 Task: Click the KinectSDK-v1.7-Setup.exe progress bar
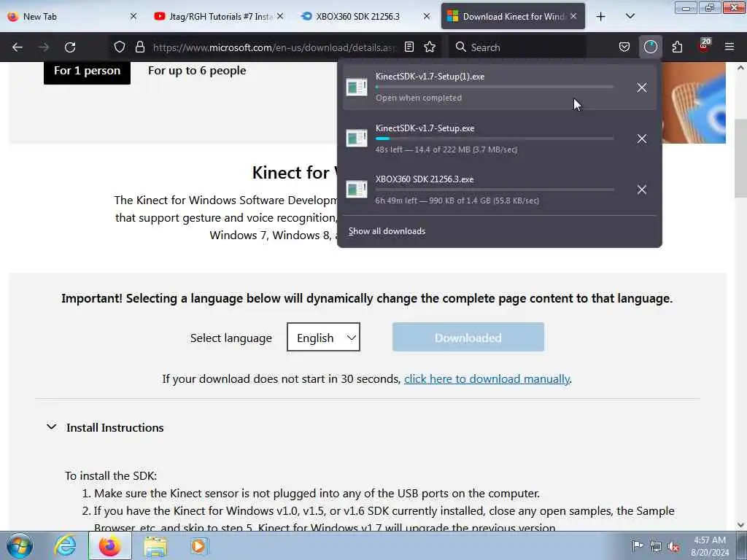coord(495,139)
